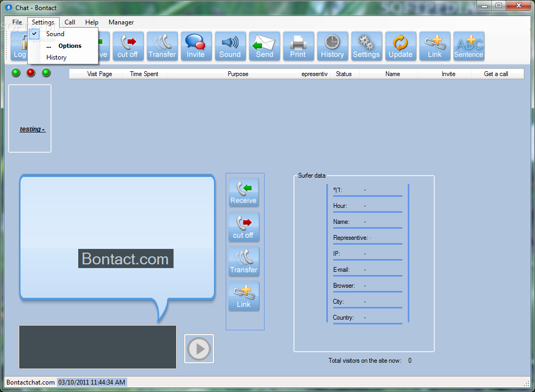Click the Receive button beside the chat bubble
The image size is (535, 392).
[x=244, y=193]
